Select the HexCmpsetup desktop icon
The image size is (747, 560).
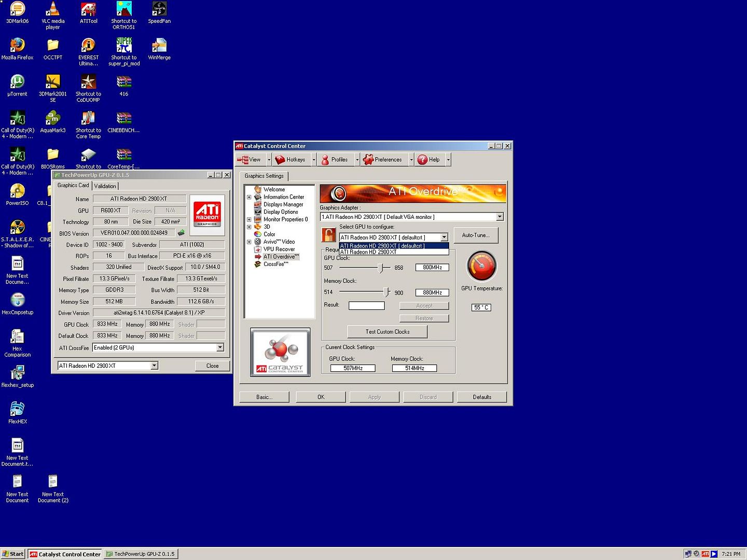[x=17, y=303]
